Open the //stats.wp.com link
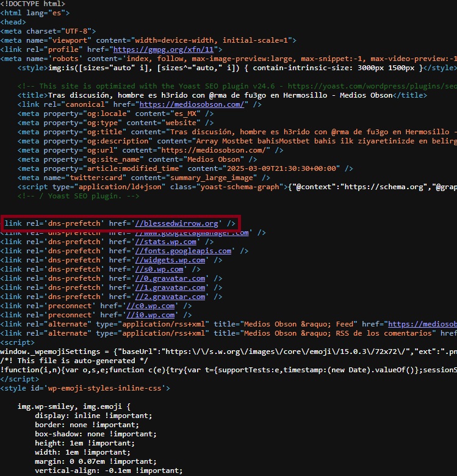 click(166, 242)
